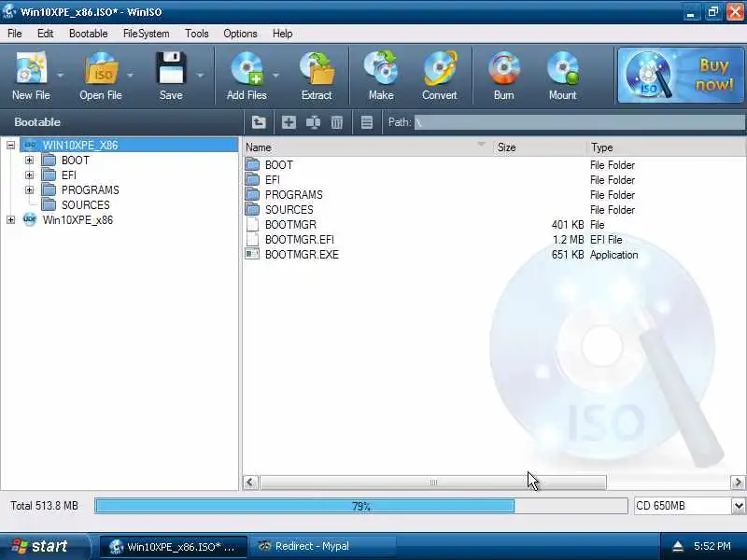Open the Tools menu
Image resolution: width=747 pixels, height=560 pixels.
click(x=197, y=34)
